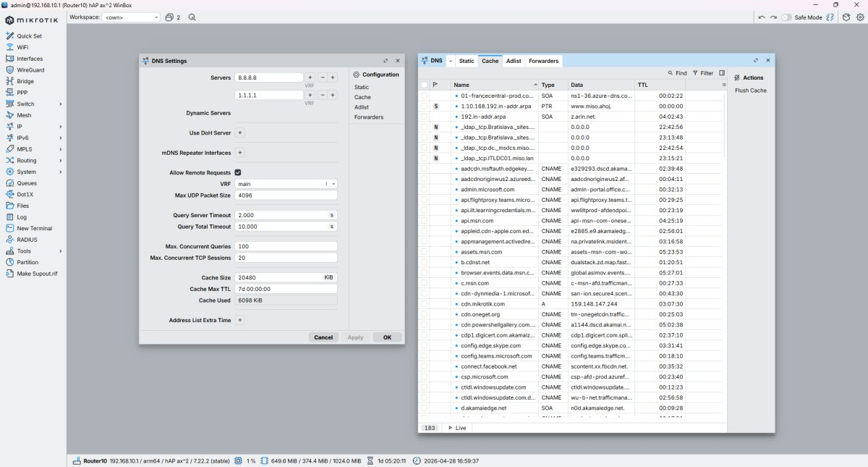Switch to the Adlist tab
Viewport: 868px width, 467px height.
514,61
